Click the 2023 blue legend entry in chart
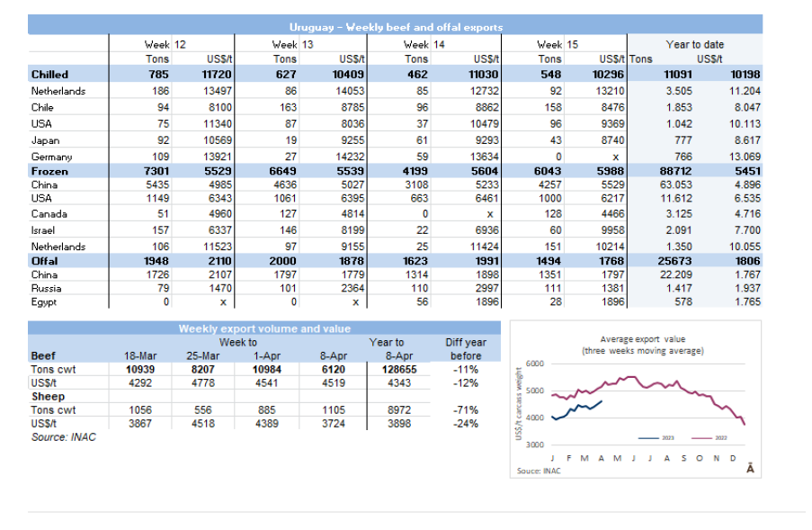The width and height of the screenshot is (812, 530). pyautogui.click(x=660, y=437)
